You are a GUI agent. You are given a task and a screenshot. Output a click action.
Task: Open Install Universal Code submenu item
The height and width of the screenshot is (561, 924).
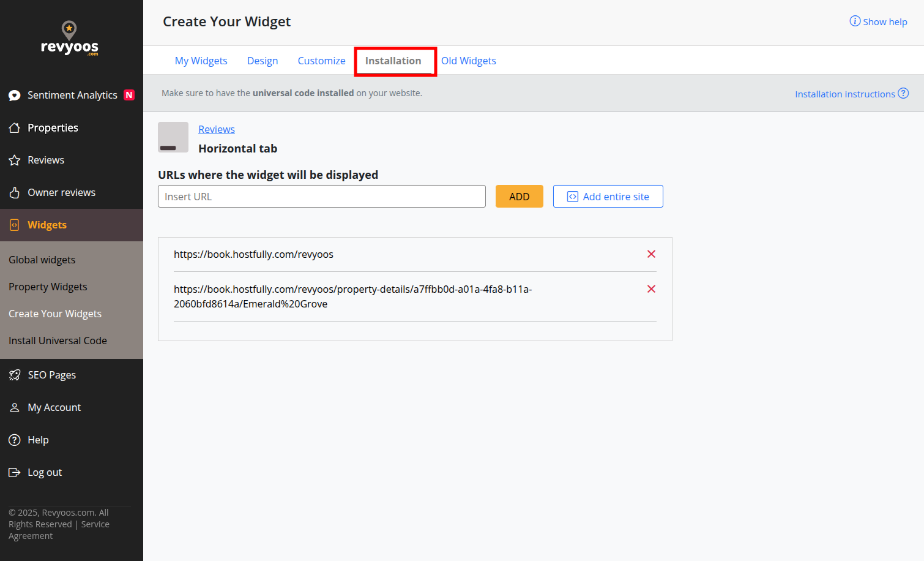58,341
